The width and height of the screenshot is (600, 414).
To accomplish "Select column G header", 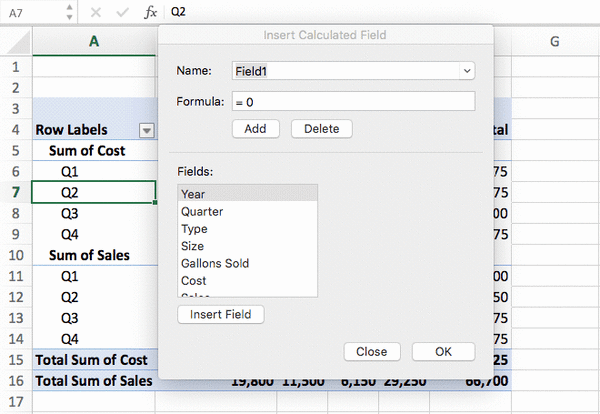I will 553,40.
